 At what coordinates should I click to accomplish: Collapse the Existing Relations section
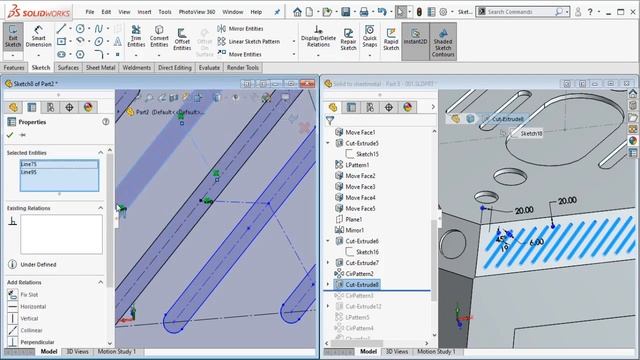pyautogui.click(x=100, y=208)
